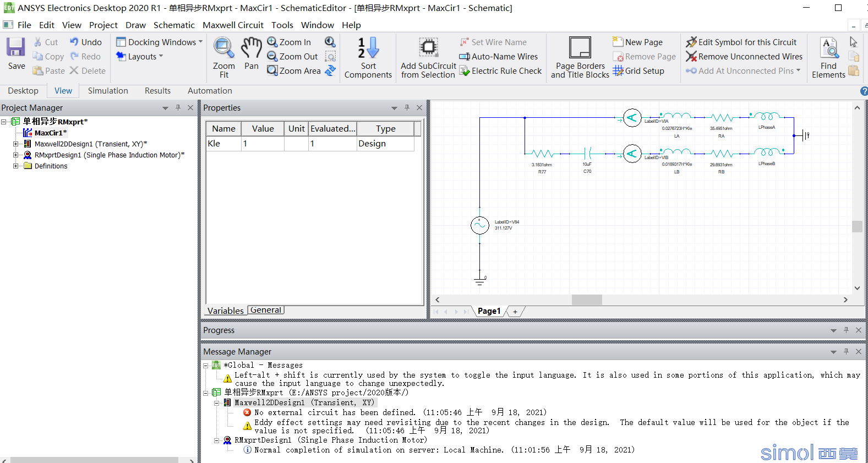Screen dimensions: 868x463
Task: Switch to the Automation ribbon tab
Action: click(210, 91)
